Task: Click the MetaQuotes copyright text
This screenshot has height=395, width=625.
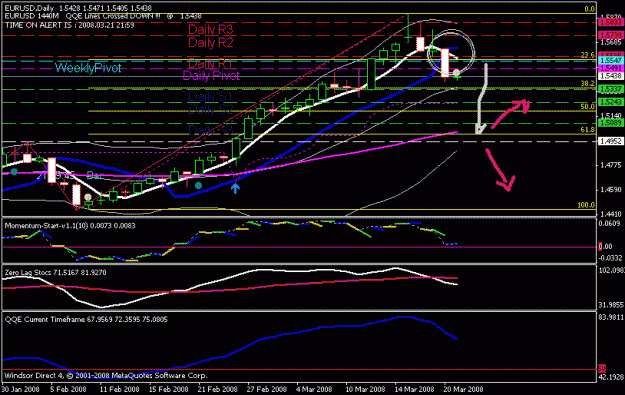Action: pos(106,375)
